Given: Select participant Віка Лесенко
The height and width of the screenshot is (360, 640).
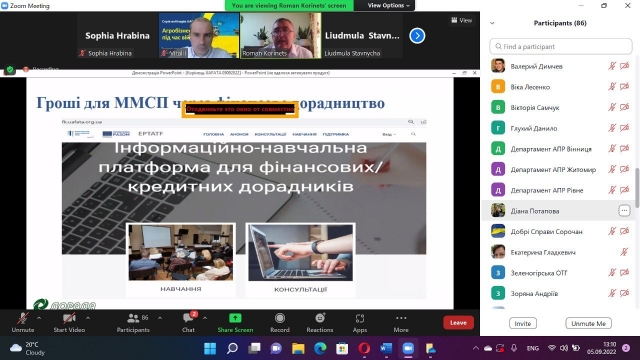Looking at the screenshot, I should point(559,87).
